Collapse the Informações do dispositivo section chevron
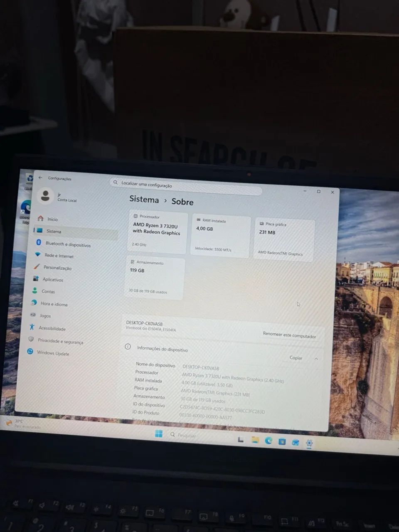This screenshot has width=399, height=532. click(x=316, y=359)
